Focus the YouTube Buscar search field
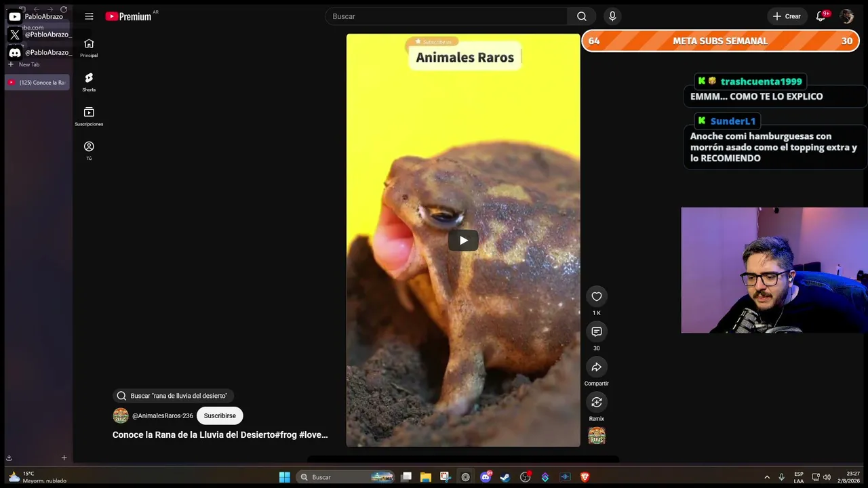Image resolution: width=868 pixels, height=488 pixels. (x=446, y=16)
